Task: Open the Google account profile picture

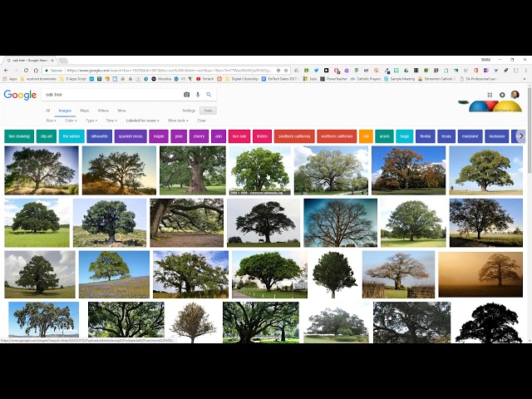Action: pos(515,95)
